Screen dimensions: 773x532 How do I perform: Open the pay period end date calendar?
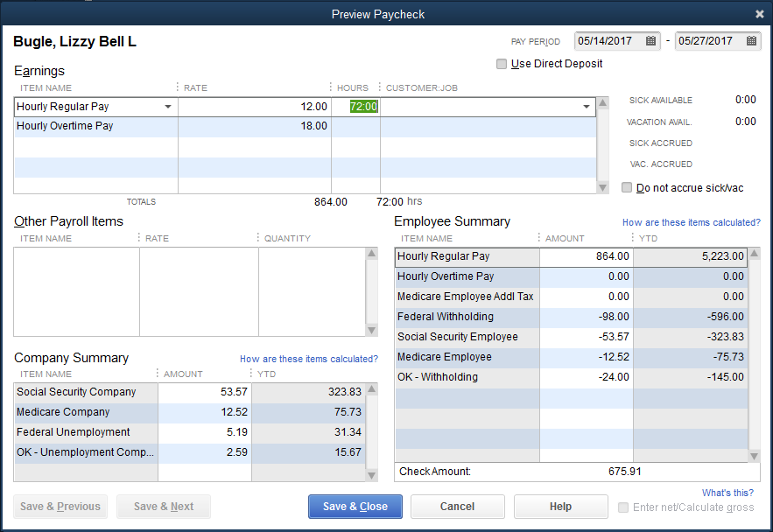(x=751, y=41)
